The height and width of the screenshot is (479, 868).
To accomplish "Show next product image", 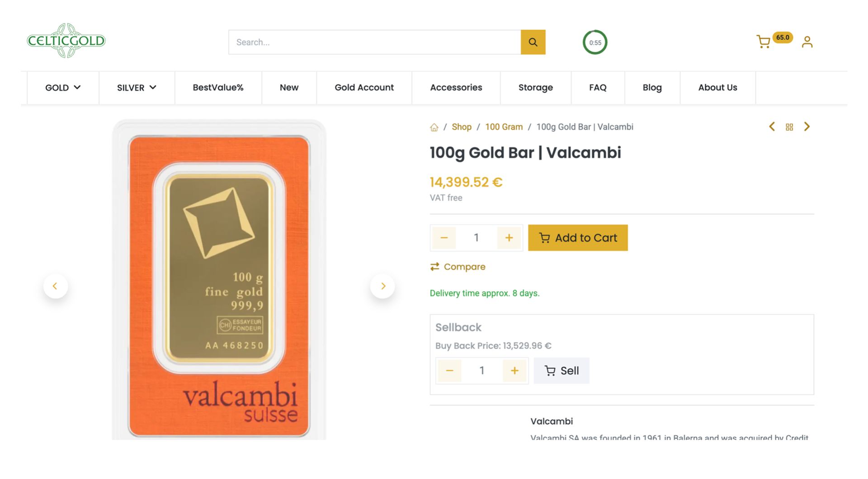I will [x=382, y=286].
